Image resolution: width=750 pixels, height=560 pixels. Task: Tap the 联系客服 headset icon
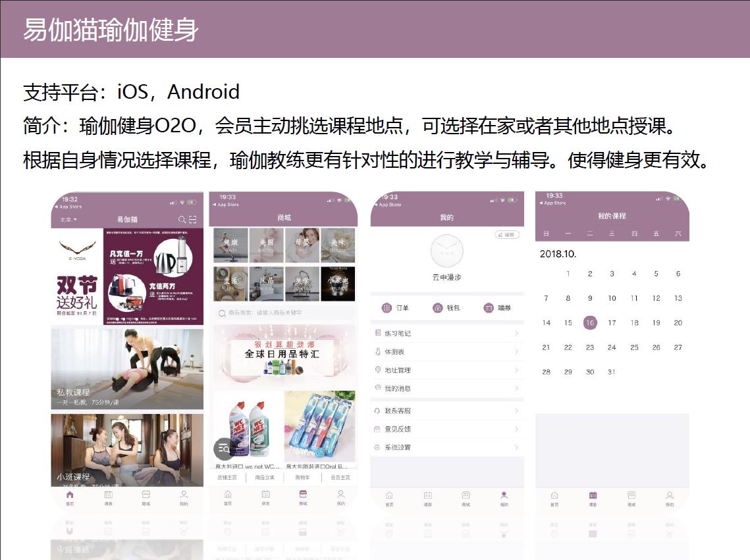click(377, 411)
